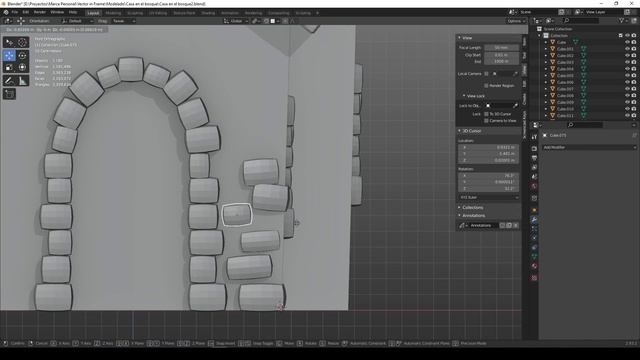
Task: Open the View Layer properties tab icon
Action: (x=534, y=167)
